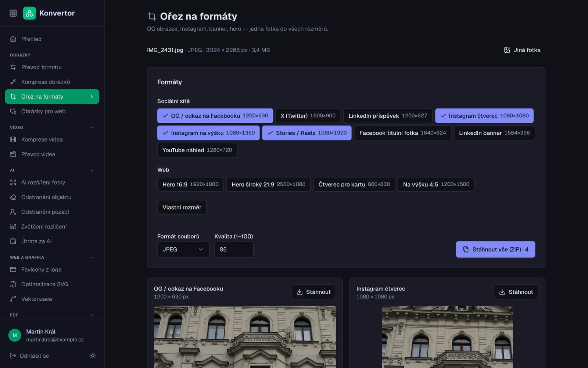Open the apps grid icon
This screenshot has width=588, height=368.
coord(13,13)
